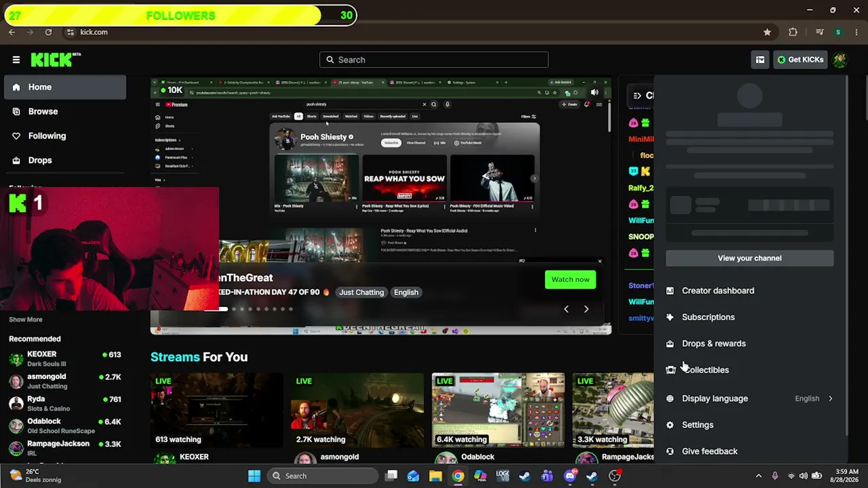Open Odablock stream thumbnail 6.4K watching
This screenshot has height=488, width=868.
pyautogui.click(x=498, y=410)
